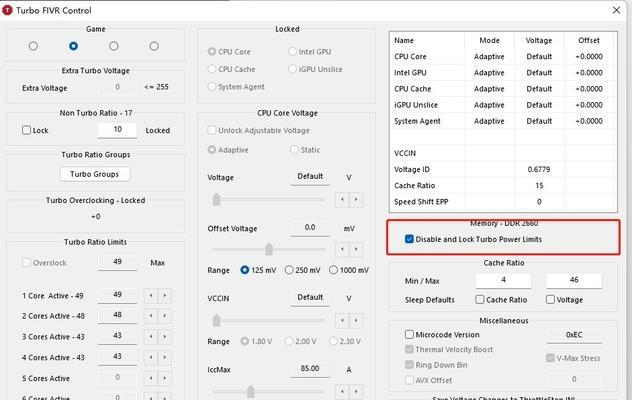Click the 4 Cores Active value field
Image resolution: width=632 pixels, height=400 pixels.
coord(117,357)
